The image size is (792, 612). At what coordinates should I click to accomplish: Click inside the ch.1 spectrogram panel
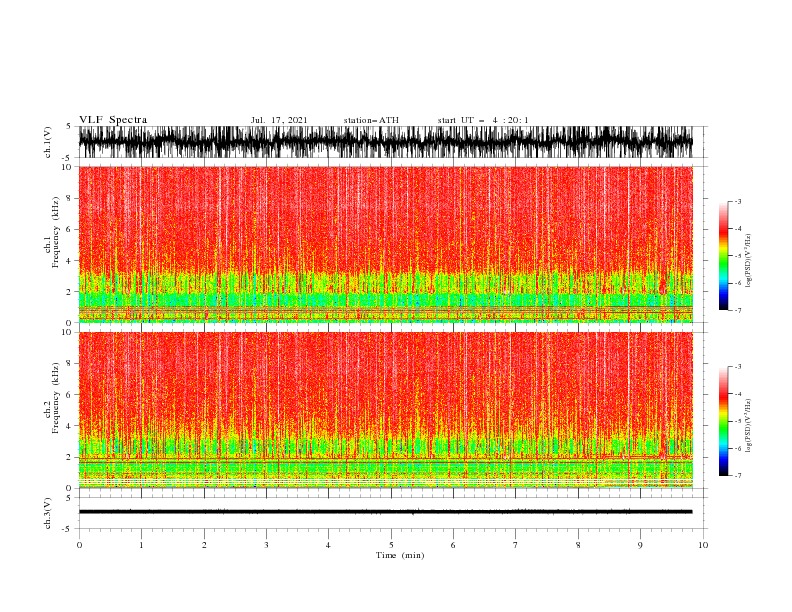(x=385, y=244)
